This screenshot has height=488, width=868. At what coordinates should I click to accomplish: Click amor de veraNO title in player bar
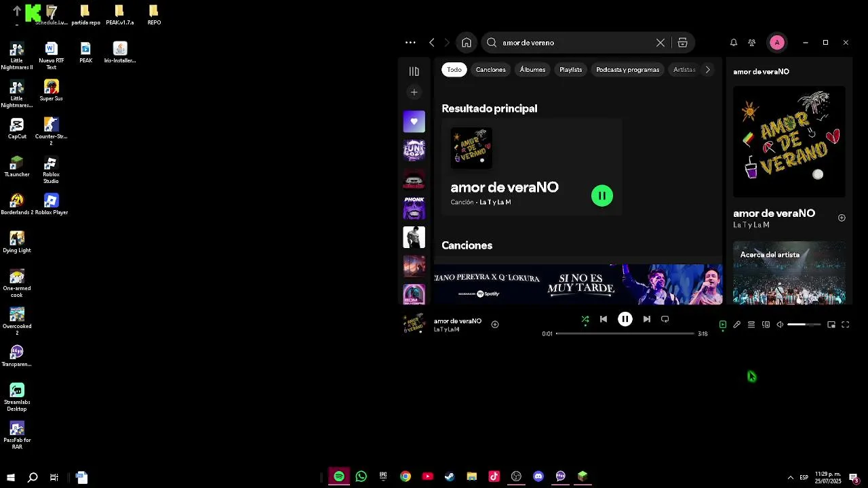pos(458,321)
